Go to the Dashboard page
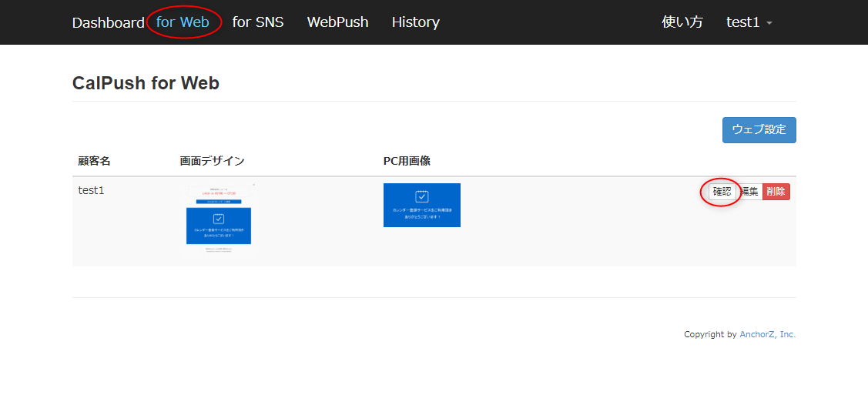The width and height of the screenshot is (868, 395). [x=108, y=22]
